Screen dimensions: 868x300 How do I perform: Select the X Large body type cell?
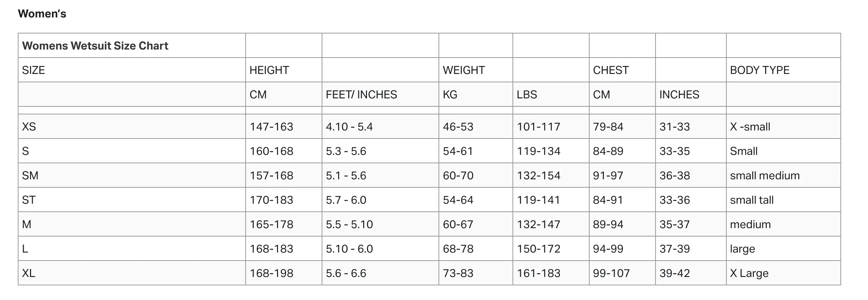(783, 273)
